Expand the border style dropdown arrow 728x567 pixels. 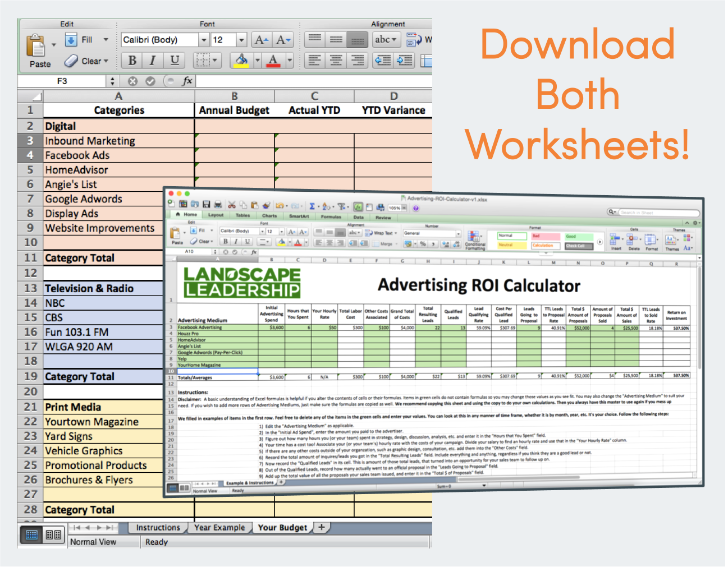pos(214,60)
